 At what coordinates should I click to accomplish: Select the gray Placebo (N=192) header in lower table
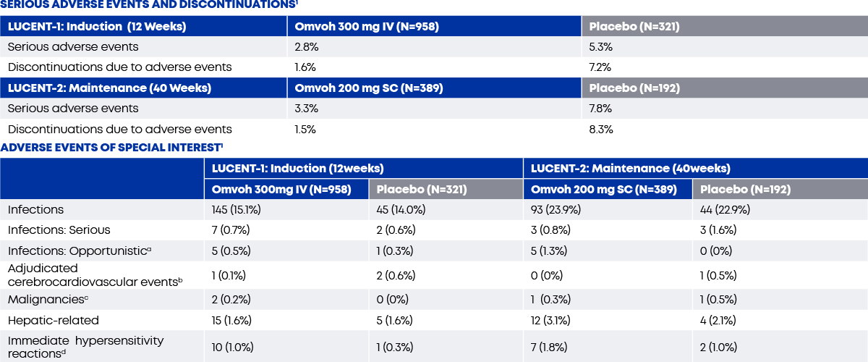pyautogui.click(x=745, y=190)
